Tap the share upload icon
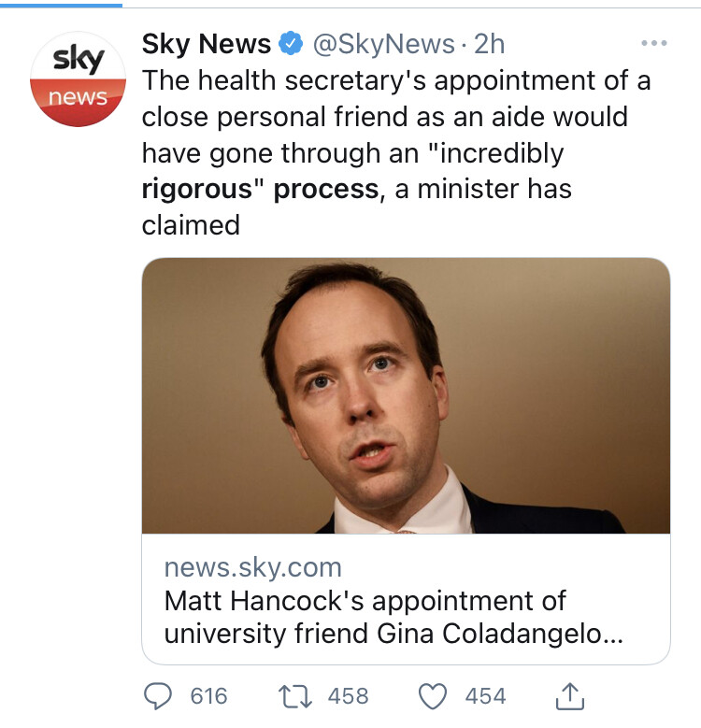701x728 pixels. tap(569, 696)
